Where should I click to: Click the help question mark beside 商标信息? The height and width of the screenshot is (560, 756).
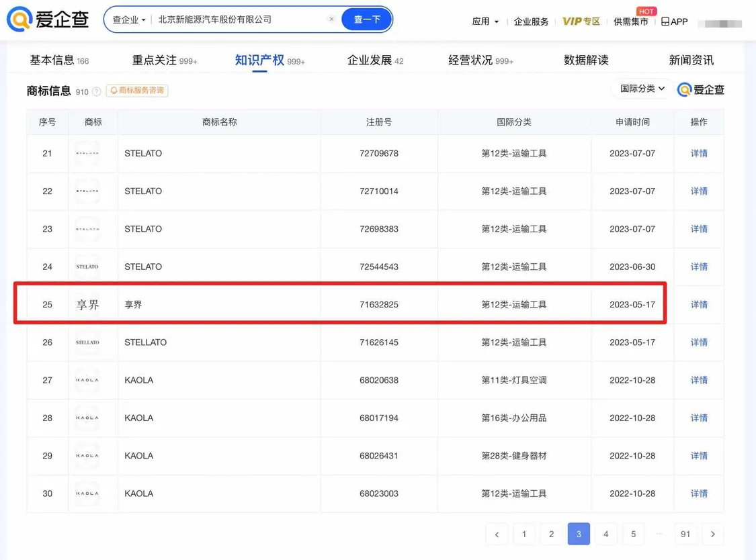coord(96,91)
